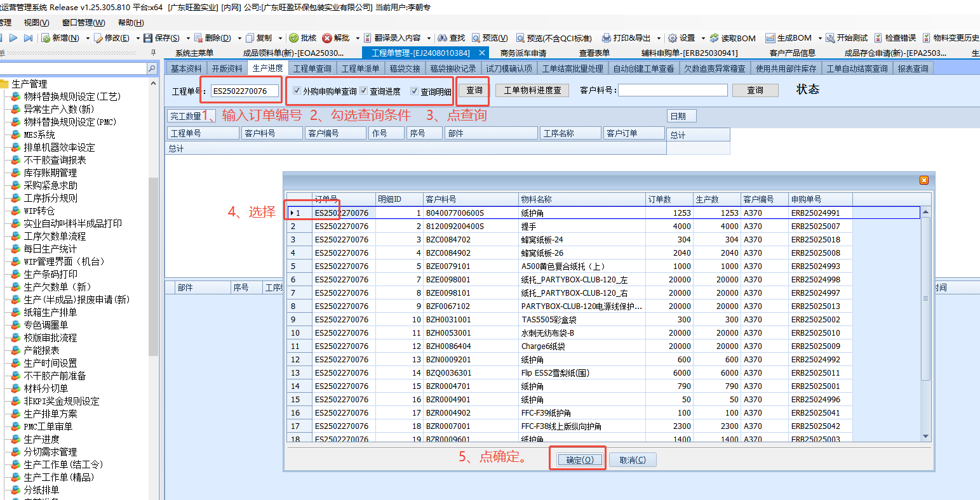Click the 查询 button after 客户料号 field
980x500 pixels.
click(755, 91)
